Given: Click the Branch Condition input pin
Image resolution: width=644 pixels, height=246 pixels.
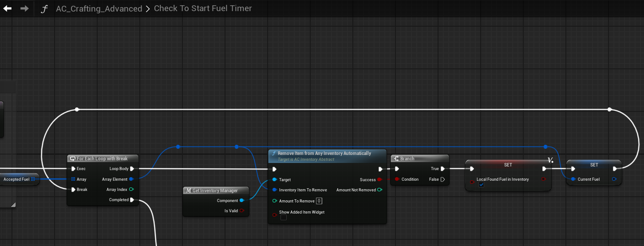Looking at the screenshot, I should click(397, 179).
